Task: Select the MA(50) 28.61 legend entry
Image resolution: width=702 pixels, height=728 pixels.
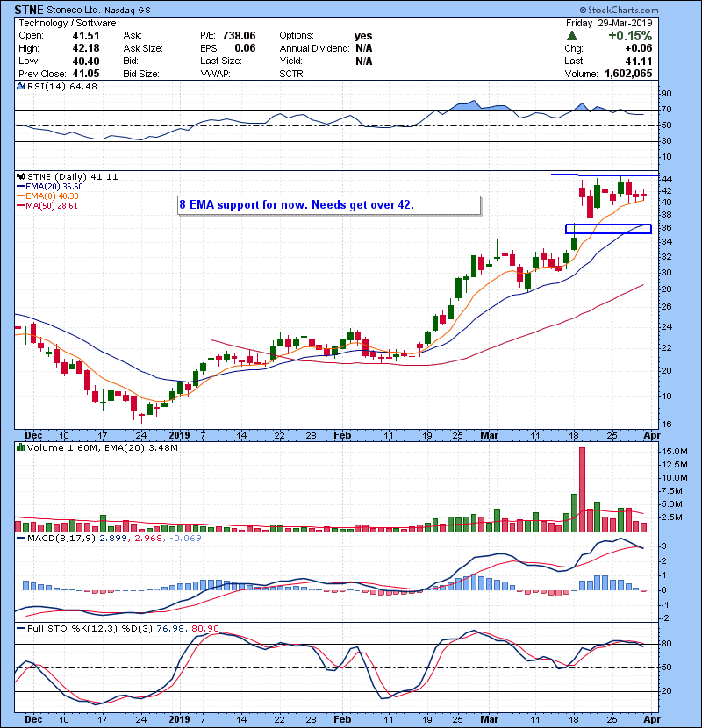Action: (x=47, y=206)
